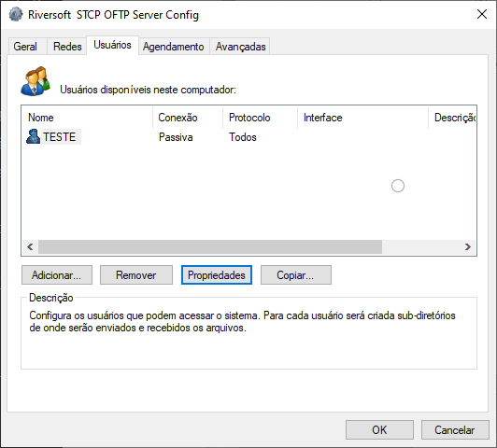Click the Adicionar... button
This screenshot has width=497, height=448.
click(57, 275)
